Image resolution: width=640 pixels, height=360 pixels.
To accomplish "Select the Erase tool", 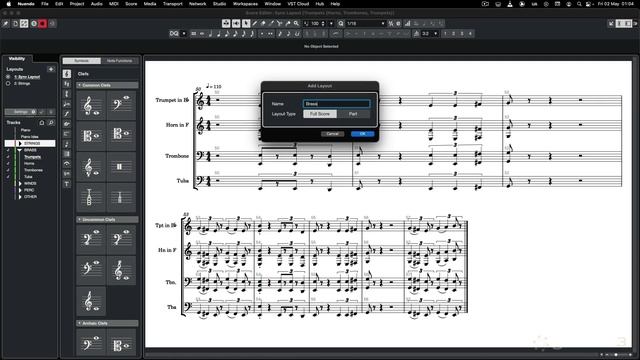I will [263, 24].
